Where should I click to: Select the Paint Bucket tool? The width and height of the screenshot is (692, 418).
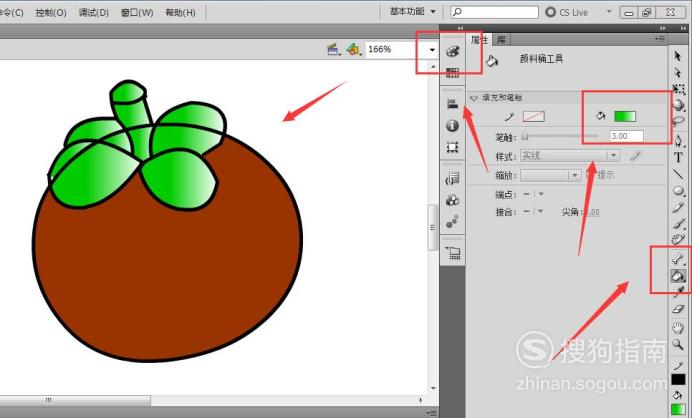pyautogui.click(x=677, y=276)
